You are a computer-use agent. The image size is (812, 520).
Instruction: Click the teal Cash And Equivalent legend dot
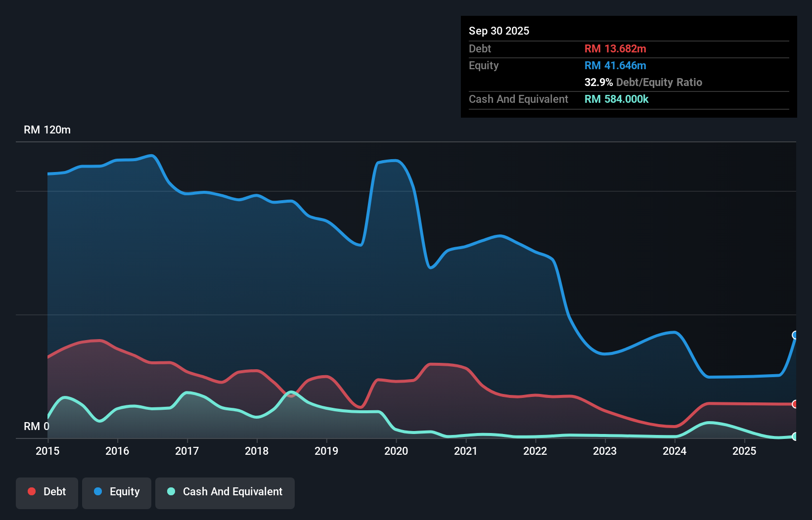click(171, 491)
